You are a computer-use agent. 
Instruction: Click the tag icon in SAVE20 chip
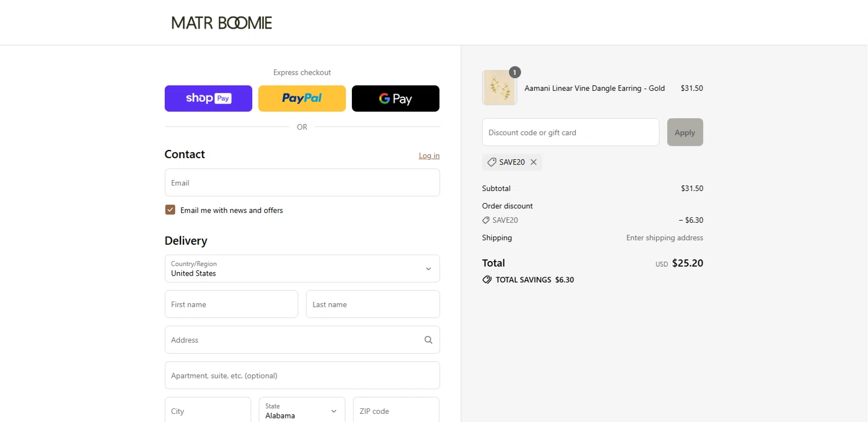(x=492, y=162)
